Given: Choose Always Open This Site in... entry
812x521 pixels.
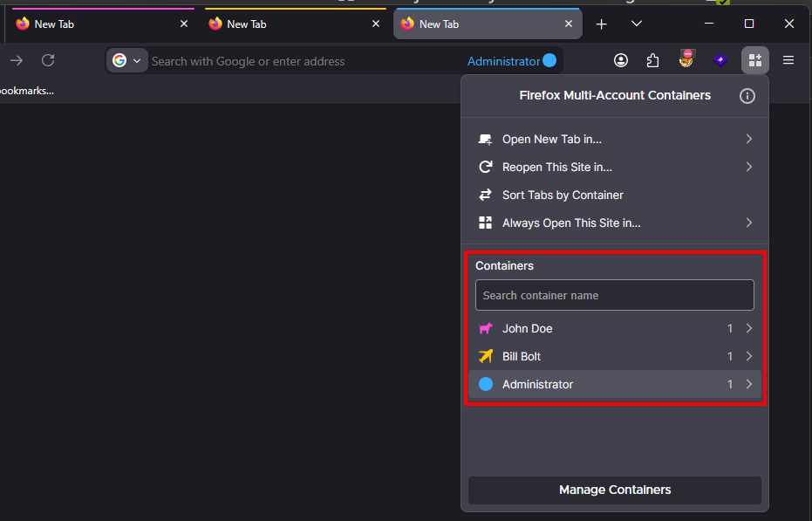Looking at the screenshot, I should (615, 223).
